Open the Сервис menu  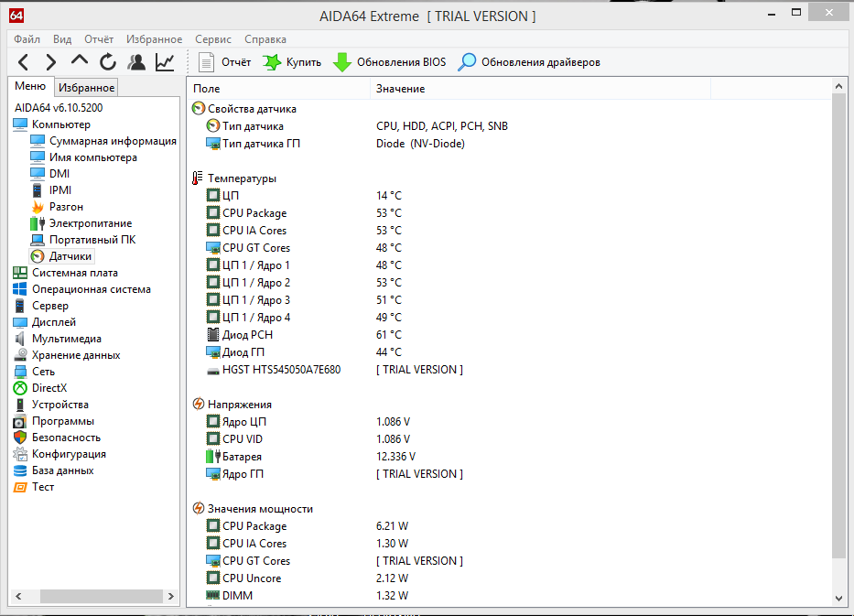(212, 39)
